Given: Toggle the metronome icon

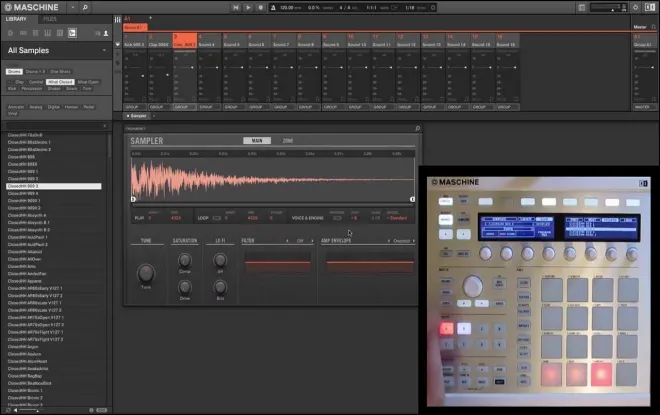Looking at the screenshot, I should [x=273, y=8].
